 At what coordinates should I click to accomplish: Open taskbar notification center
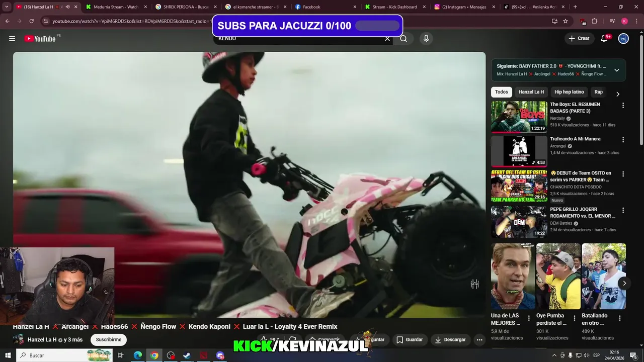pos(633,355)
